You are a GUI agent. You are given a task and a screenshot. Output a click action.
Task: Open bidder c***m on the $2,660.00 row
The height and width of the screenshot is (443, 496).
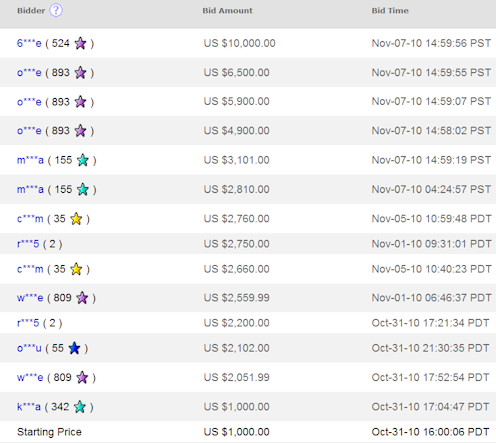[x=30, y=269]
